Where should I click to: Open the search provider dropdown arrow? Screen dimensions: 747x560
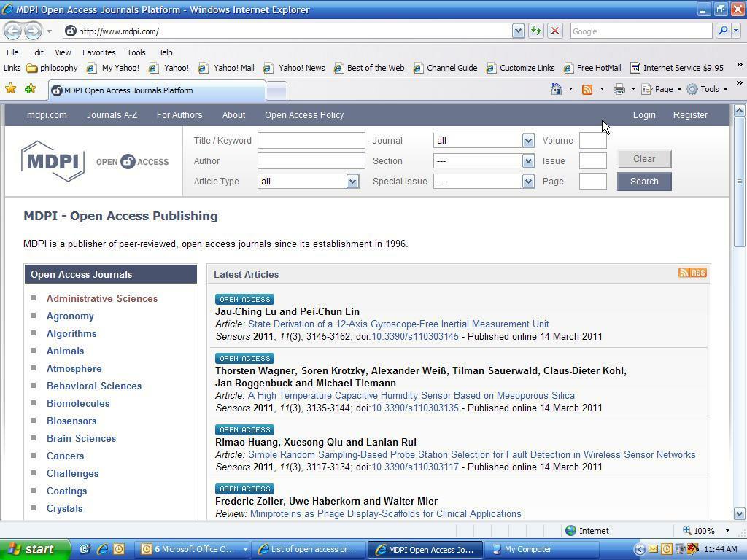pos(735,31)
